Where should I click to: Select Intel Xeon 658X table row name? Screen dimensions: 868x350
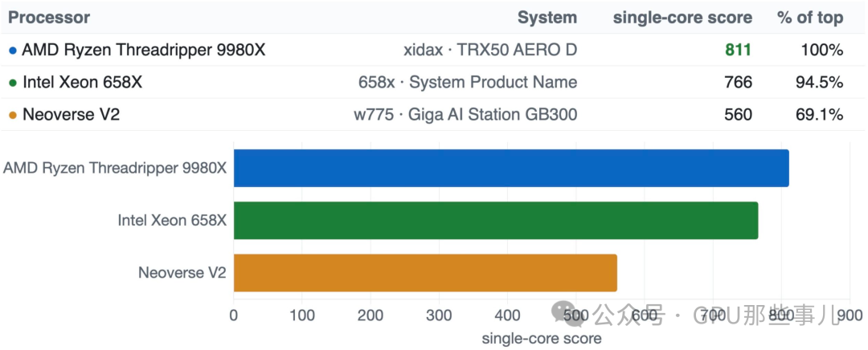click(82, 83)
